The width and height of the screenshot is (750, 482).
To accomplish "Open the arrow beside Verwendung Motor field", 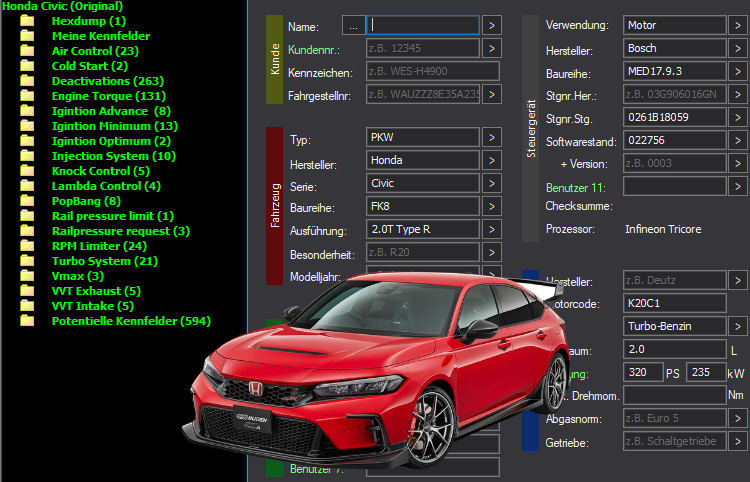I will (x=738, y=25).
